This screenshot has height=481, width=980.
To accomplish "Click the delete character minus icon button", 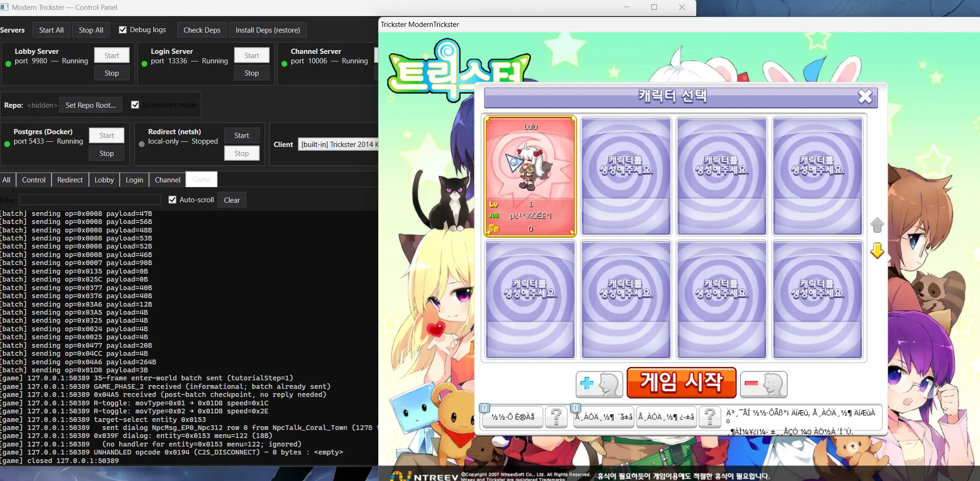I will click(764, 384).
